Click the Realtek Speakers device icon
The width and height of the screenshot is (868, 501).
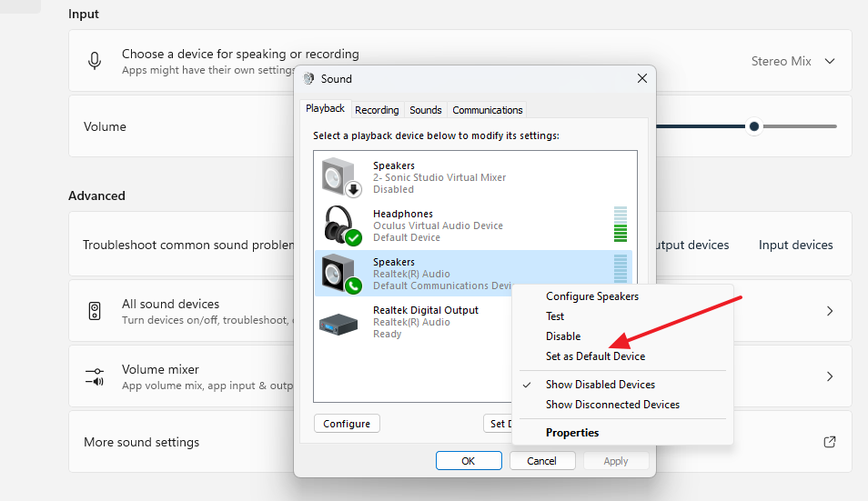(x=341, y=273)
